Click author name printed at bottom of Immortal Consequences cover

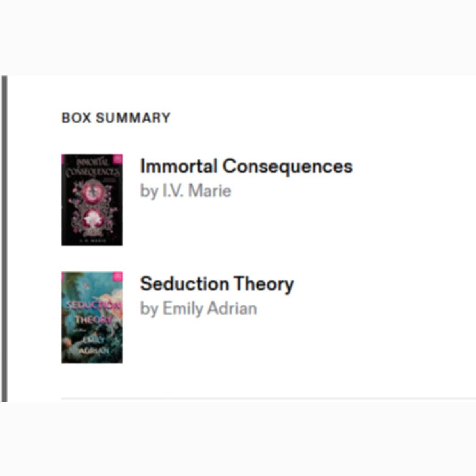[92, 240]
